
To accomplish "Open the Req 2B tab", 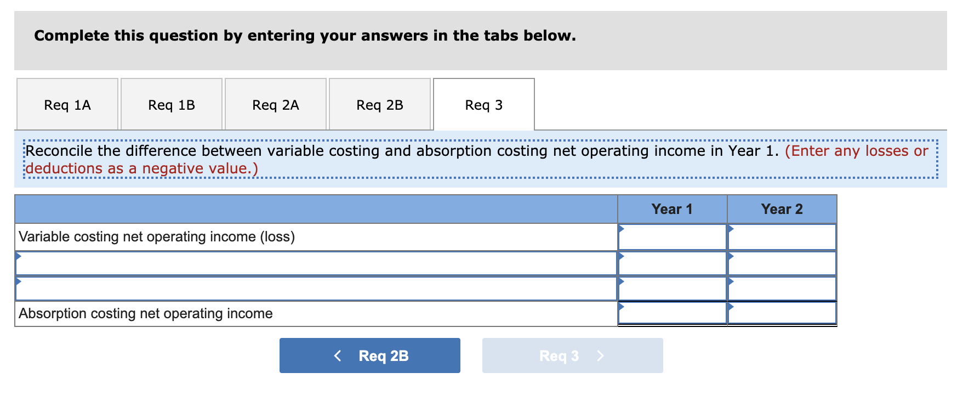I will (379, 104).
